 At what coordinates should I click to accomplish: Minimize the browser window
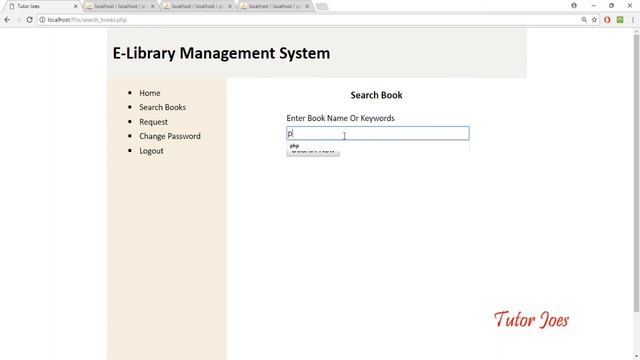(x=593, y=6)
